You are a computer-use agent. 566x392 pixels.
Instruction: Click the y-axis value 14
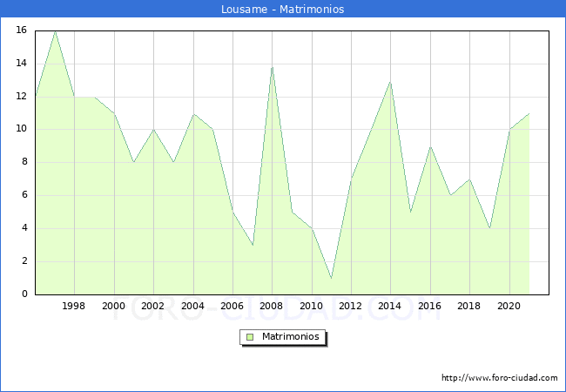(22, 64)
